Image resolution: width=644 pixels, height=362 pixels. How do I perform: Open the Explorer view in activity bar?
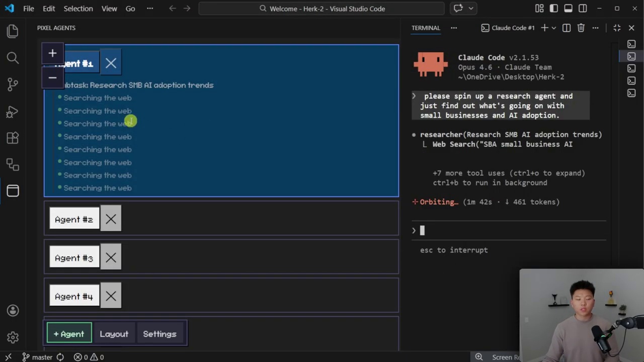tap(13, 32)
